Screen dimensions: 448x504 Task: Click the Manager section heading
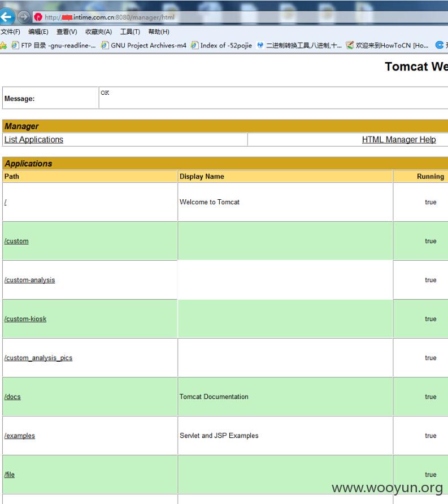point(21,126)
